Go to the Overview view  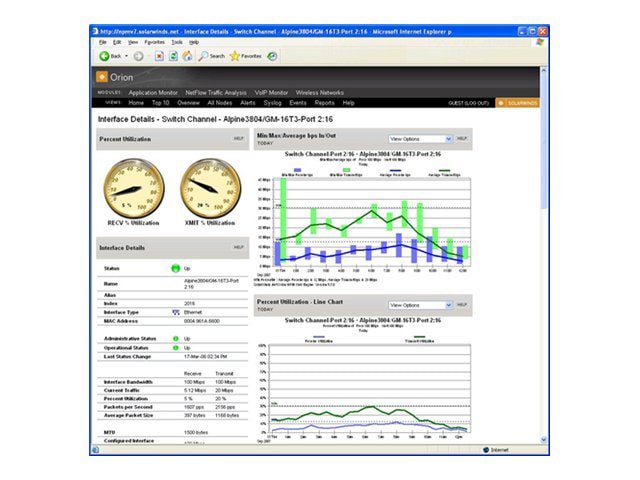click(188, 103)
